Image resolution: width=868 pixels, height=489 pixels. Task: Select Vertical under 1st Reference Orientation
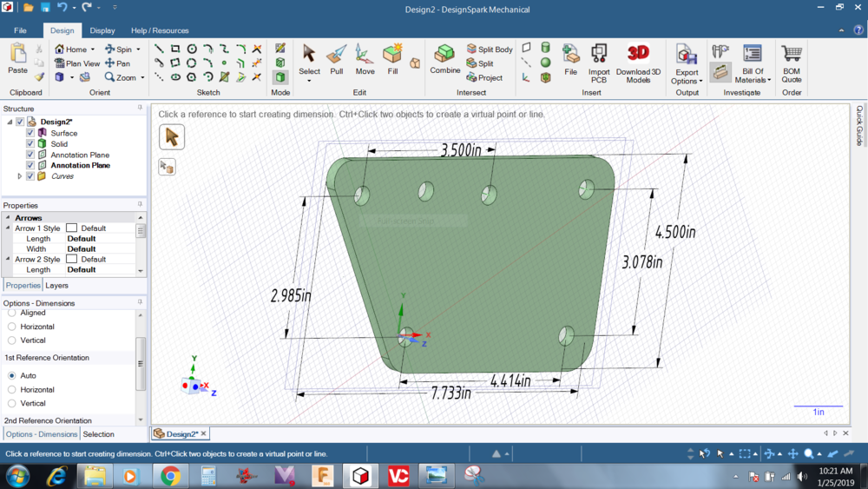point(11,403)
